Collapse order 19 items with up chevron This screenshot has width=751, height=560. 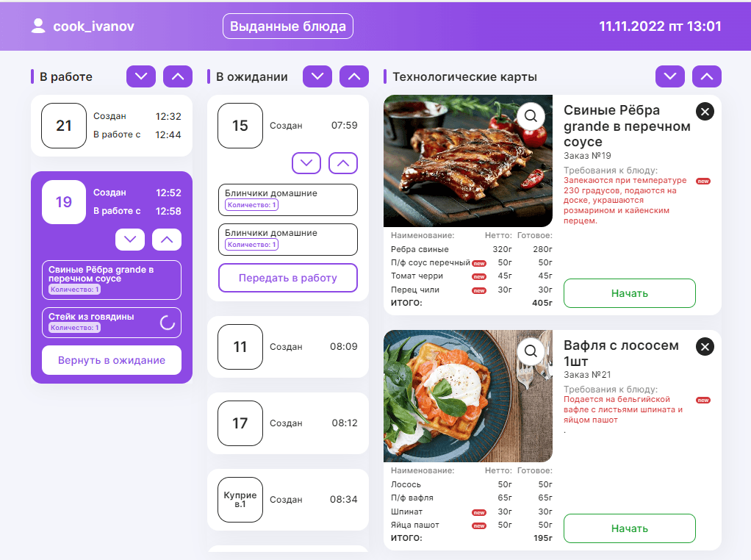pyautogui.click(x=167, y=240)
